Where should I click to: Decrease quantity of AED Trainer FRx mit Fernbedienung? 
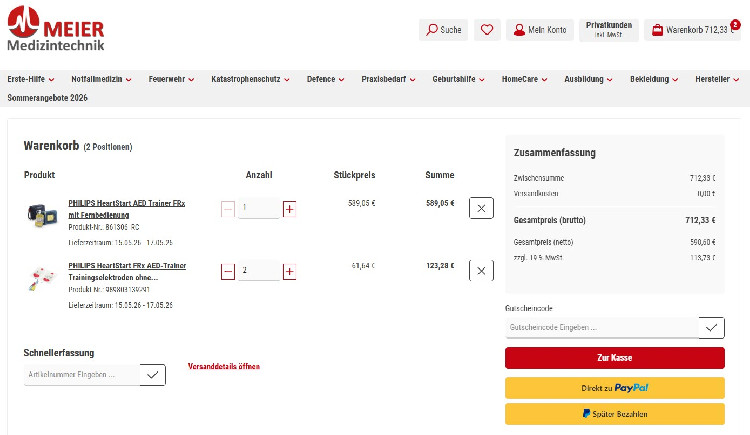pos(228,209)
